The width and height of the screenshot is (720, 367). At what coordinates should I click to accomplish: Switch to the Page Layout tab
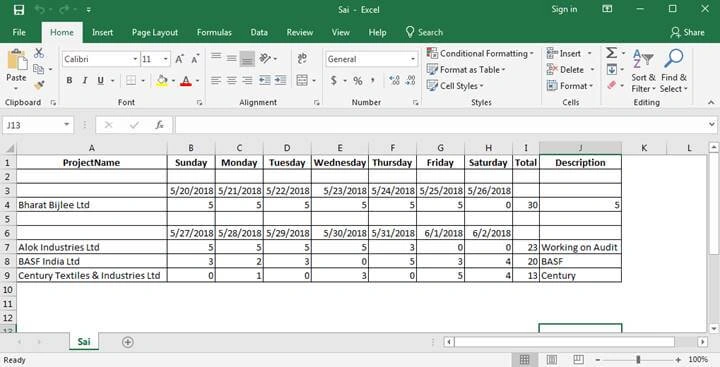tap(155, 32)
